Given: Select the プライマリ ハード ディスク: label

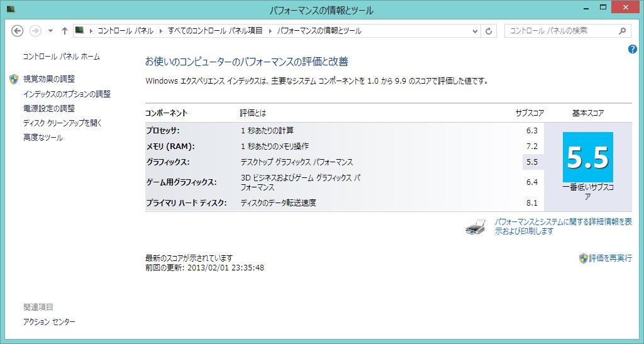Looking at the screenshot, I should pyautogui.click(x=186, y=203).
